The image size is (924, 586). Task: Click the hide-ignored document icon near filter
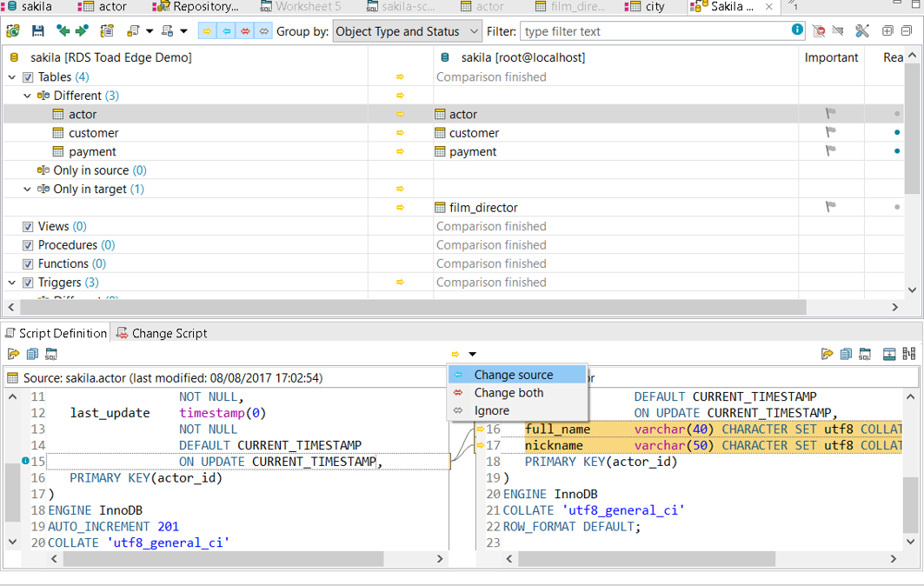pos(819,30)
